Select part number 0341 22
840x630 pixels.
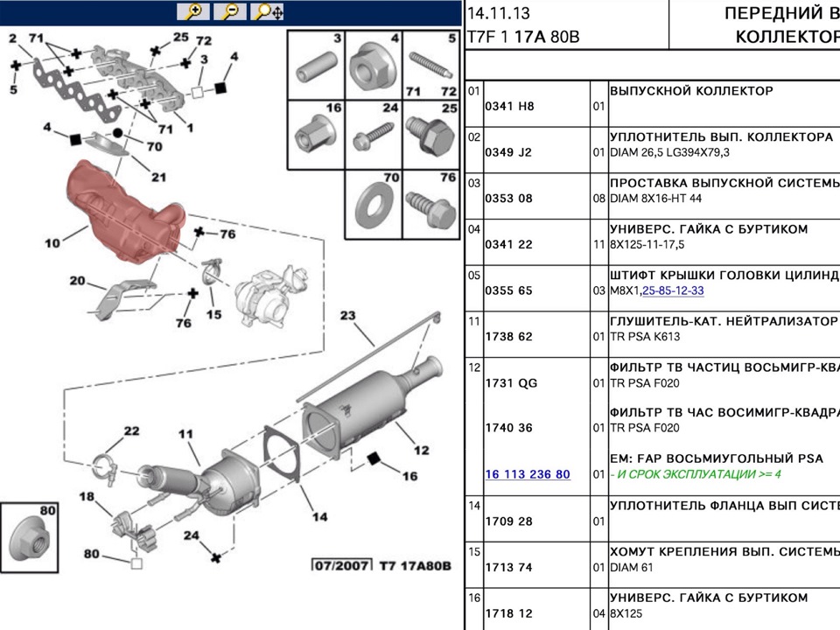(x=509, y=244)
